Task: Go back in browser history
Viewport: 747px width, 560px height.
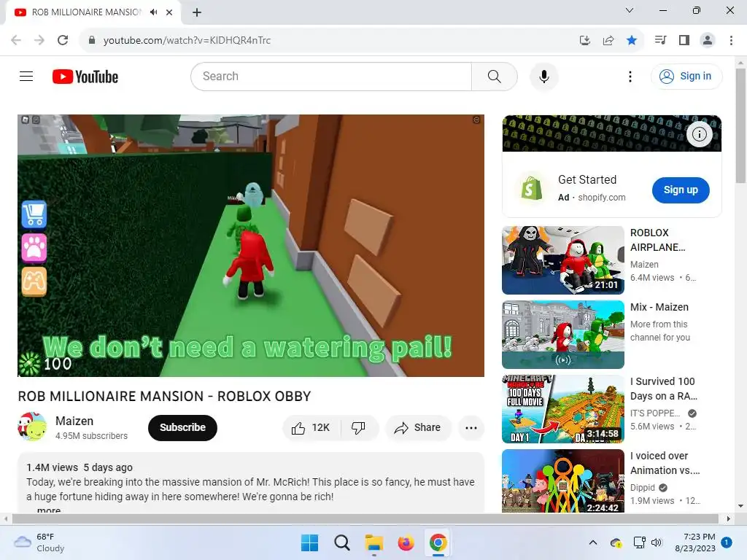Action: pyautogui.click(x=16, y=40)
